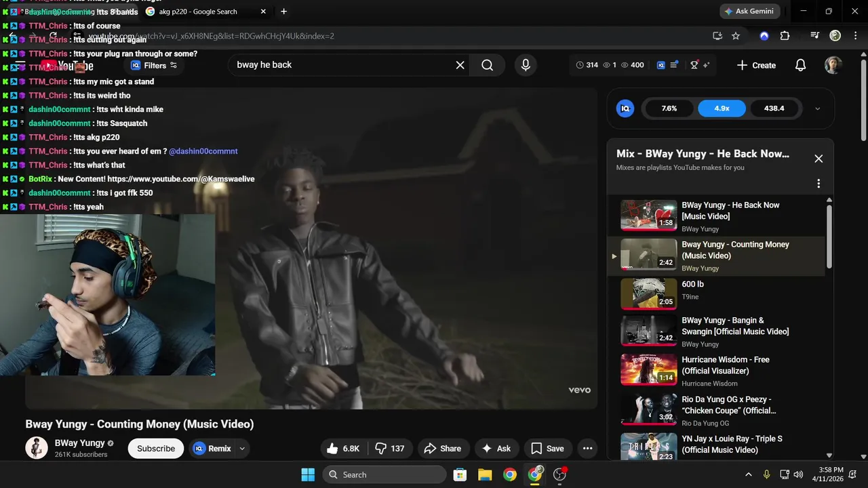This screenshot has height=488, width=868.
Task: Open the Ask sparkle button below video
Action: [x=496, y=449]
